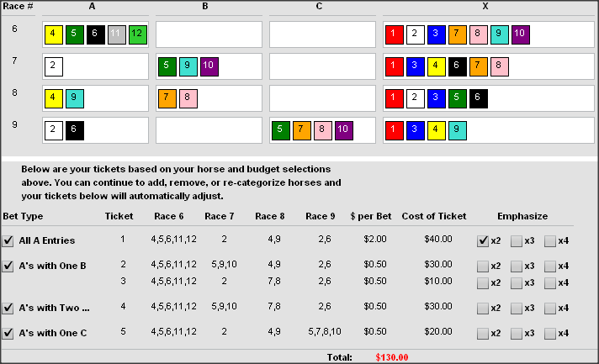Select gray horse 11 in Race 6 column A
The width and height of the screenshot is (599, 364).
(x=117, y=35)
